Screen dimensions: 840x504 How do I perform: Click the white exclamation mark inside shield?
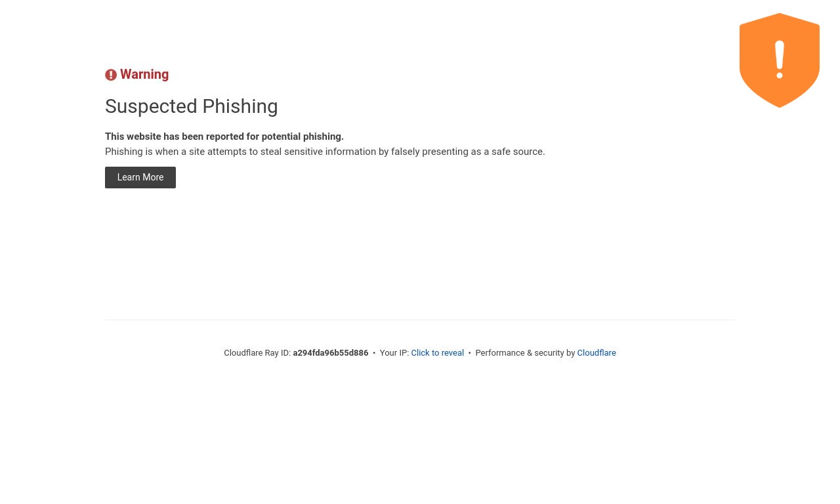(780, 60)
